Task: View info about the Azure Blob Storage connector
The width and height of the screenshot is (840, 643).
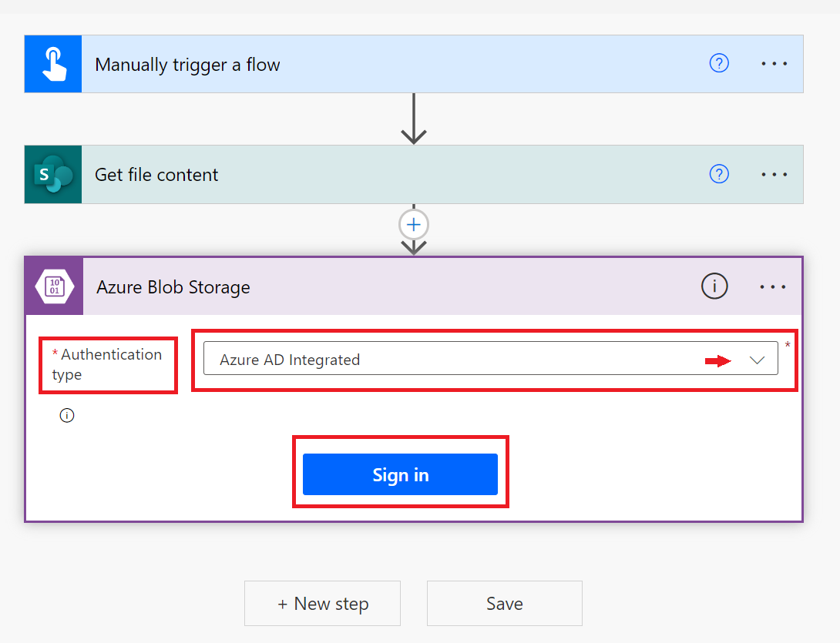Action: [714, 286]
